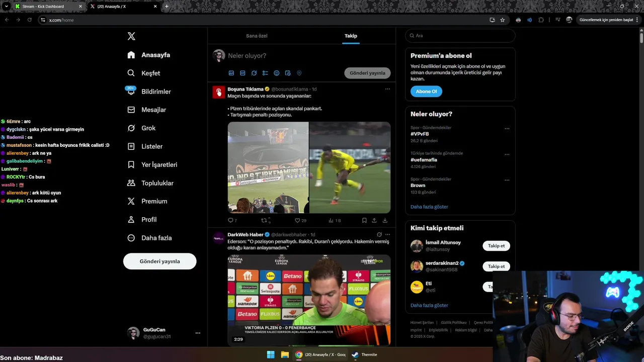Open Windows Start menu

(271, 354)
